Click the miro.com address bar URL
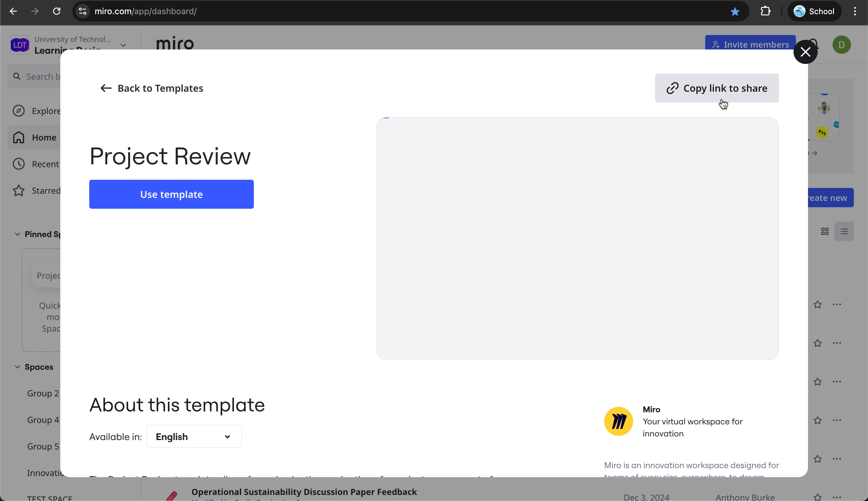This screenshot has width=868, height=501. (145, 11)
